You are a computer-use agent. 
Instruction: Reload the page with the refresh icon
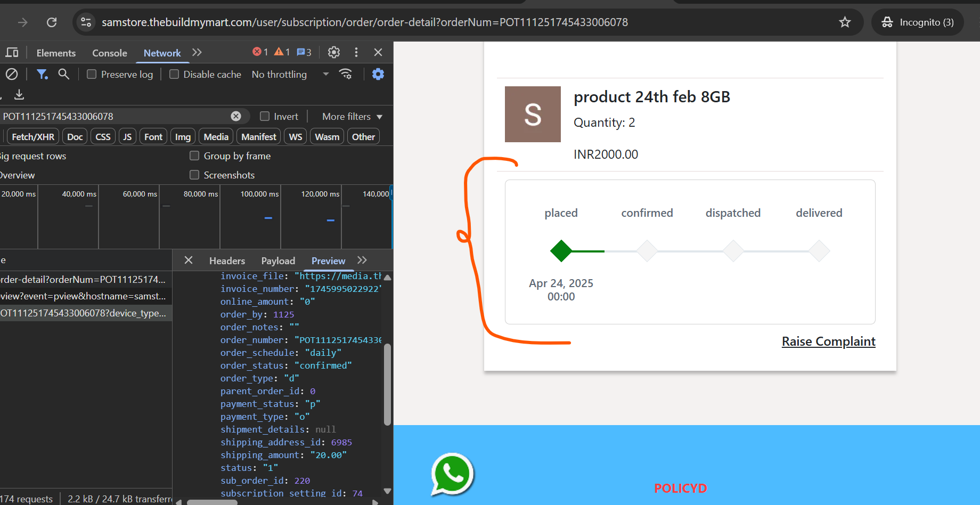(52, 22)
